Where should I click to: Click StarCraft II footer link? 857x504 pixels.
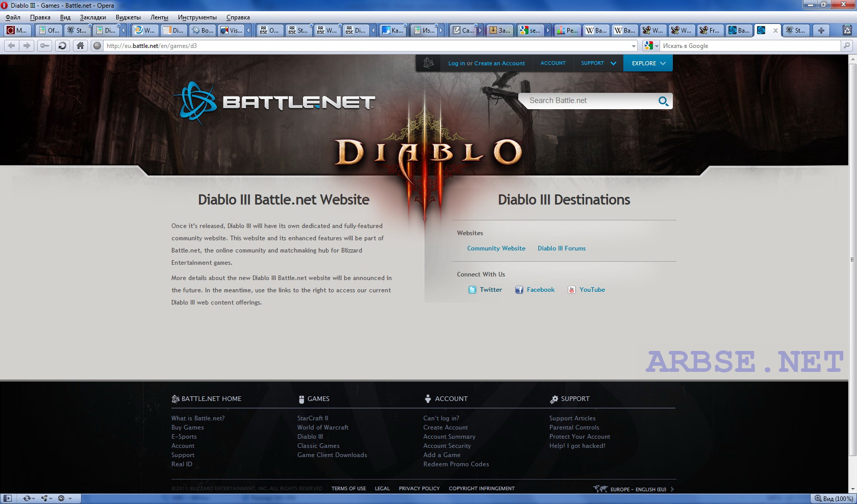point(313,418)
